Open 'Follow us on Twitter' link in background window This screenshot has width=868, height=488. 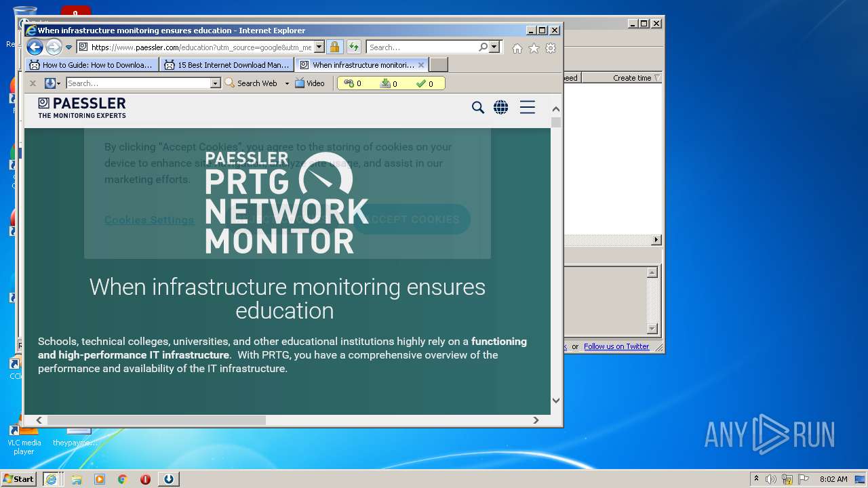point(616,346)
